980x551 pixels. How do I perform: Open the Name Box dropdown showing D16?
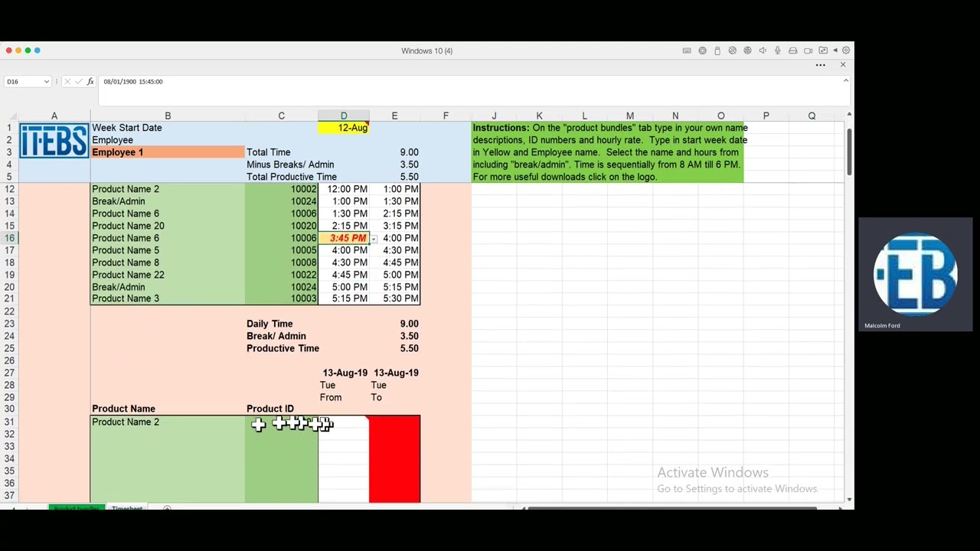click(x=46, y=82)
